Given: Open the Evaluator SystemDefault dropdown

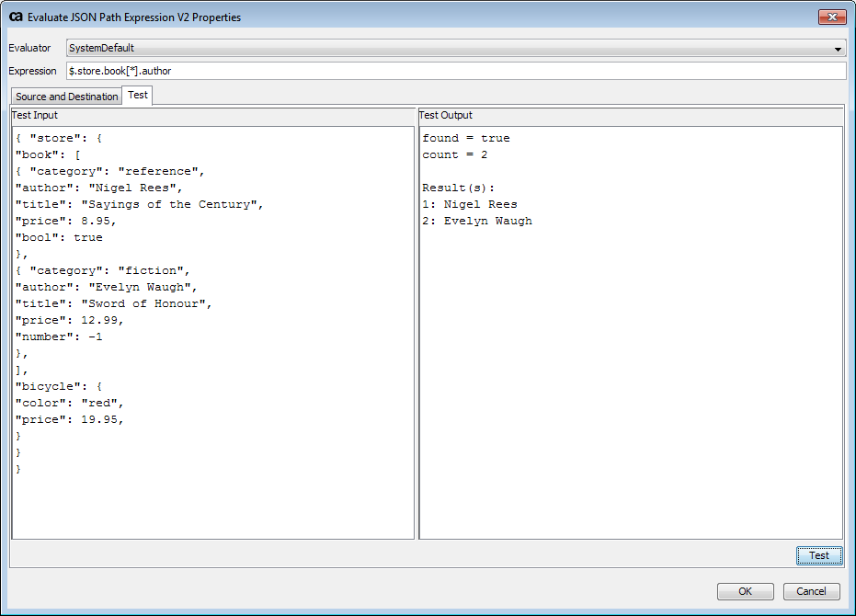Looking at the screenshot, I should click(456, 48).
